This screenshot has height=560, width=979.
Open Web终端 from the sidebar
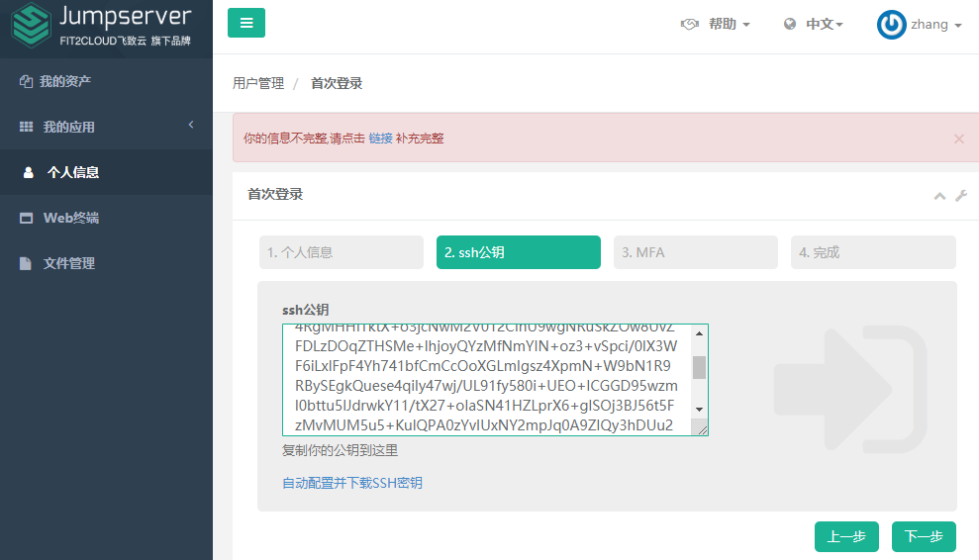click(70, 218)
